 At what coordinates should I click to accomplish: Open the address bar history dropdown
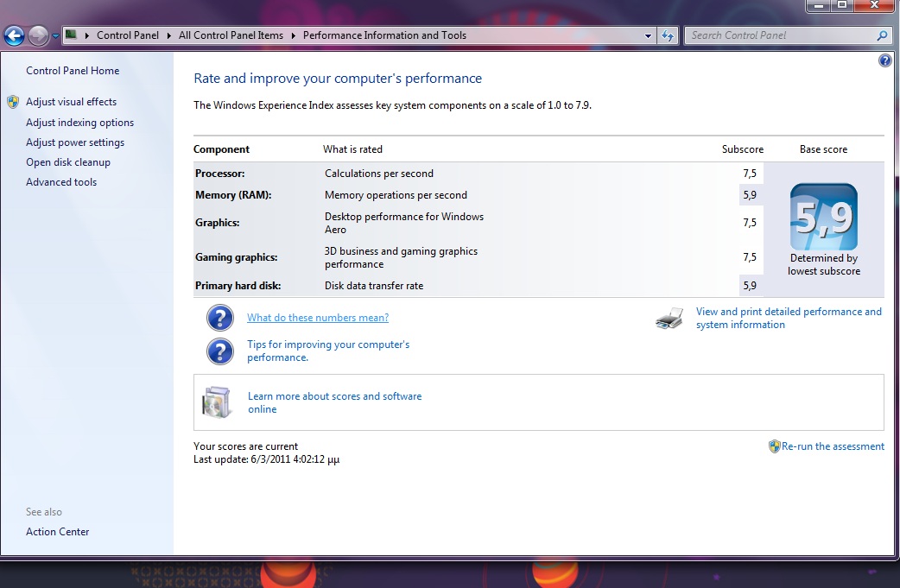pyautogui.click(x=648, y=35)
